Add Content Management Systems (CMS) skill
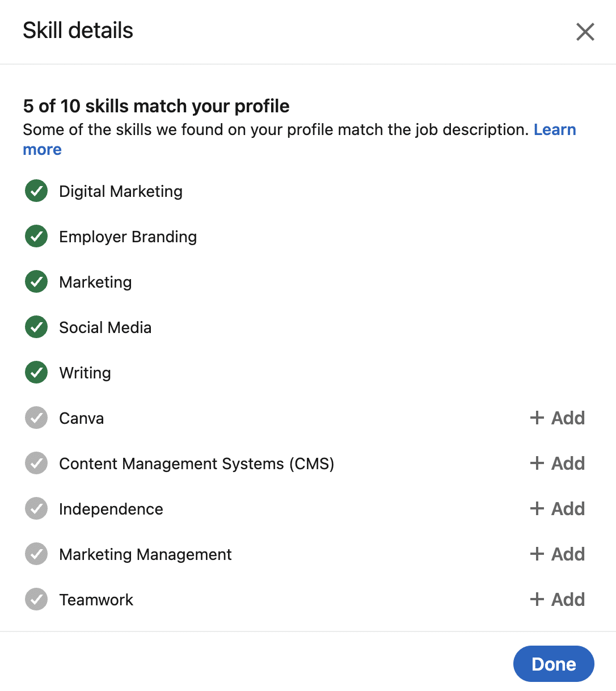Screen dimensions: 616x691 click(557, 464)
